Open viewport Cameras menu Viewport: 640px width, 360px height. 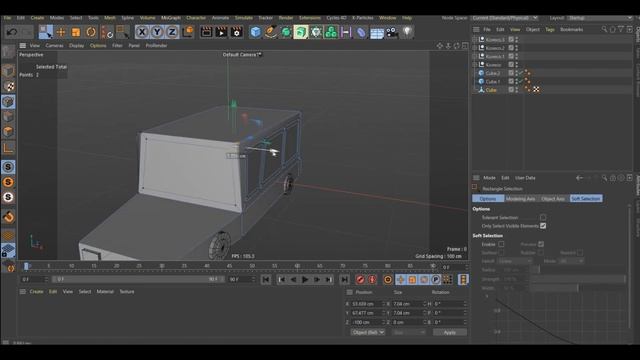coord(54,46)
